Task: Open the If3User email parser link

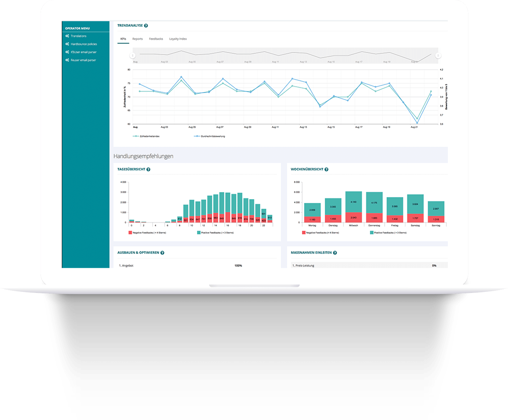Action: coord(84,52)
